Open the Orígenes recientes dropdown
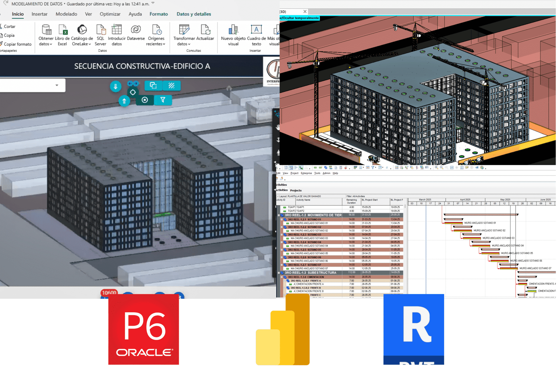 click(x=156, y=35)
